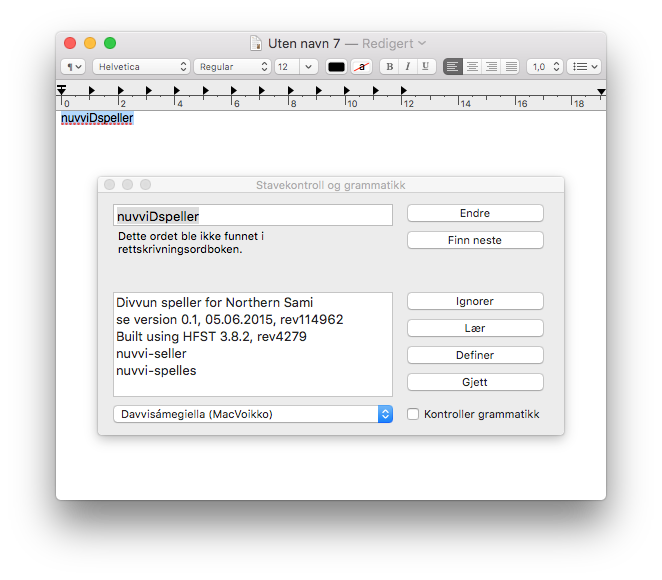Align text left
Viewport: 662px width, 580px height.
[453, 67]
